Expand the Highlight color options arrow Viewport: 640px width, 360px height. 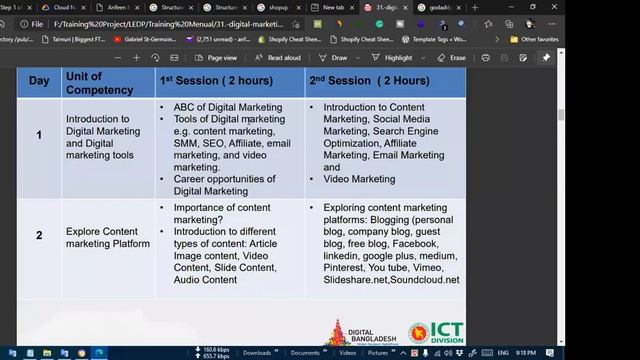tap(423, 58)
